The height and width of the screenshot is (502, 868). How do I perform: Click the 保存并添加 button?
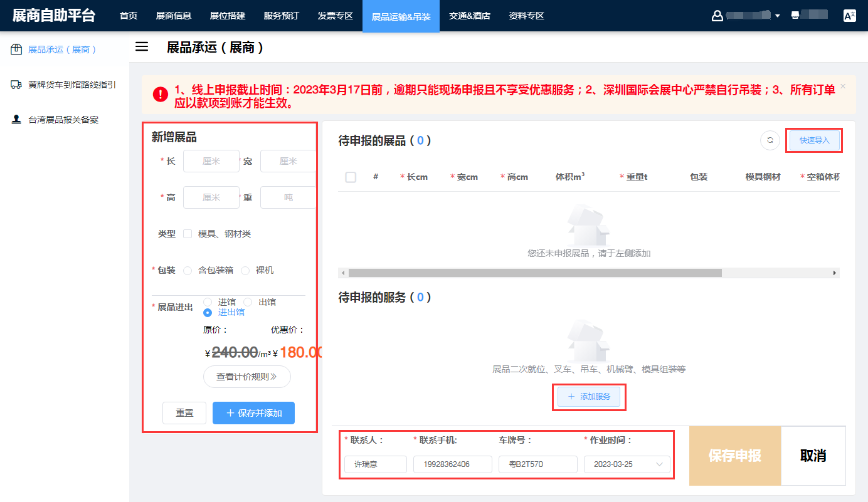point(253,413)
